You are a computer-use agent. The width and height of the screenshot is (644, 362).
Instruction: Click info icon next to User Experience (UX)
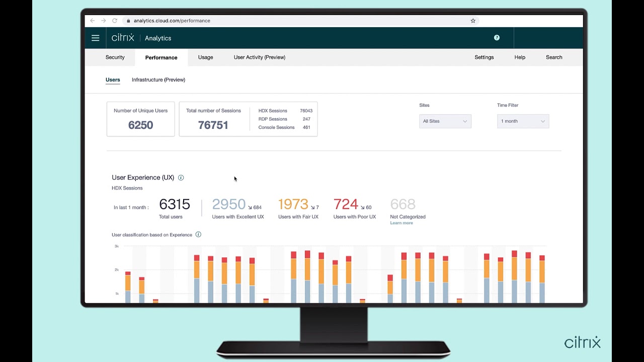point(181,177)
